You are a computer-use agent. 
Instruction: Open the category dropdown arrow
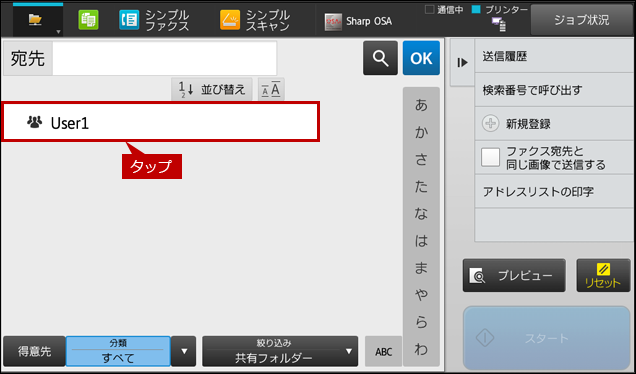pyautogui.click(x=184, y=351)
